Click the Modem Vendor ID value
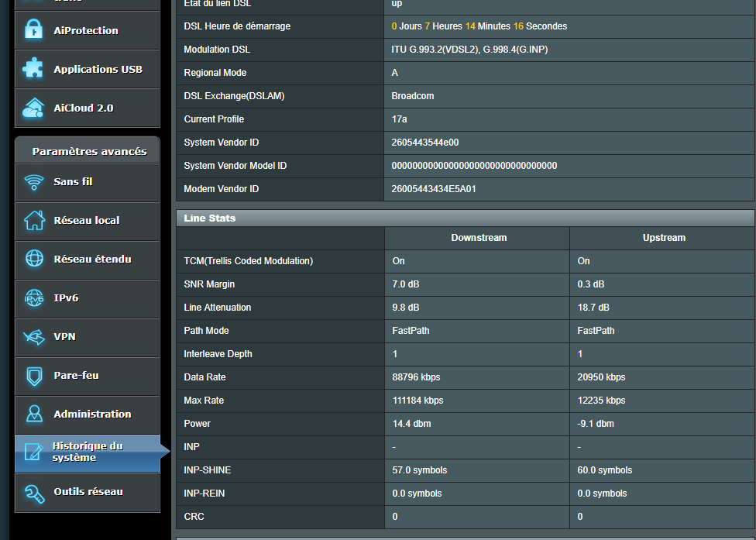Screen dimensions: 756x540 click(434, 189)
